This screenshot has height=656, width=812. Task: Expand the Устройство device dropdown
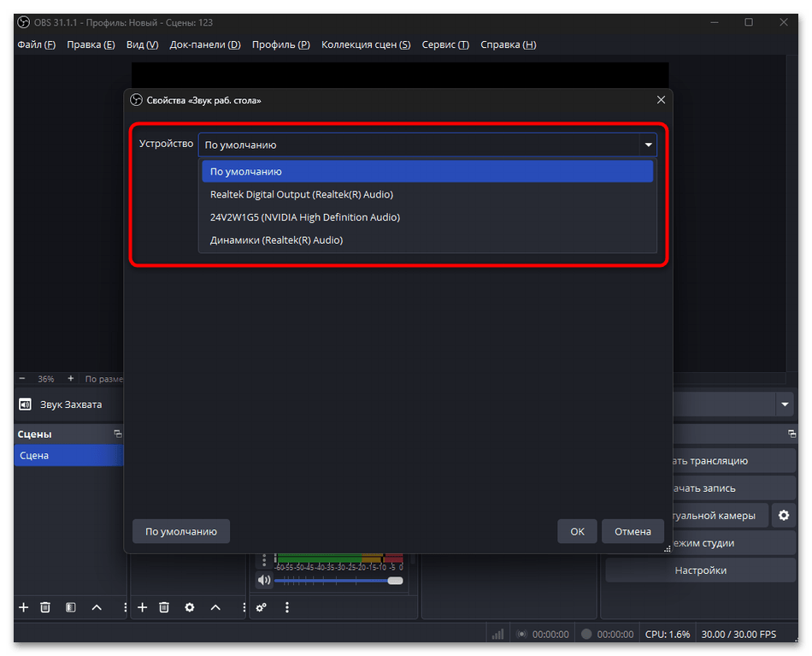coord(427,145)
